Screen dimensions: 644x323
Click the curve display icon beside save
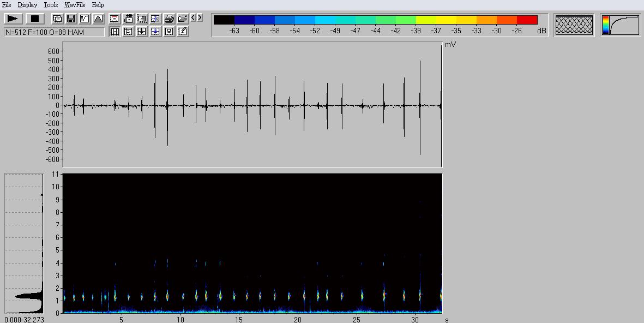click(85, 19)
